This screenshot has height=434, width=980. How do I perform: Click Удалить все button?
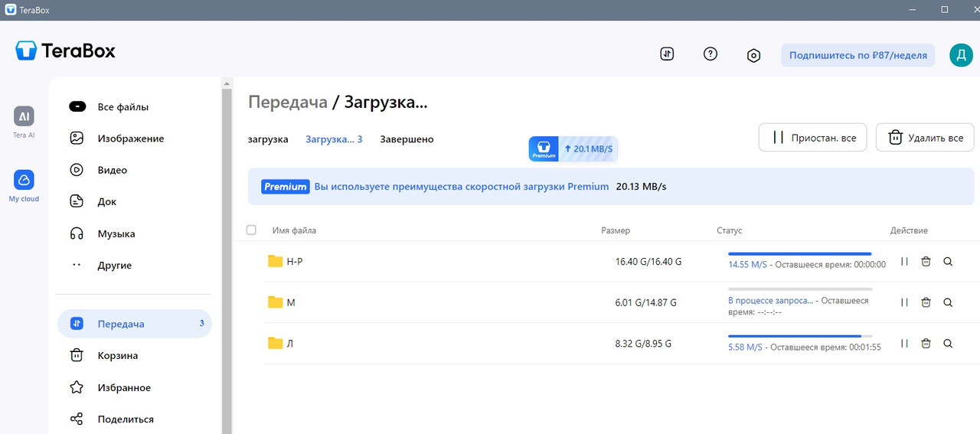(x=925, y=138)
